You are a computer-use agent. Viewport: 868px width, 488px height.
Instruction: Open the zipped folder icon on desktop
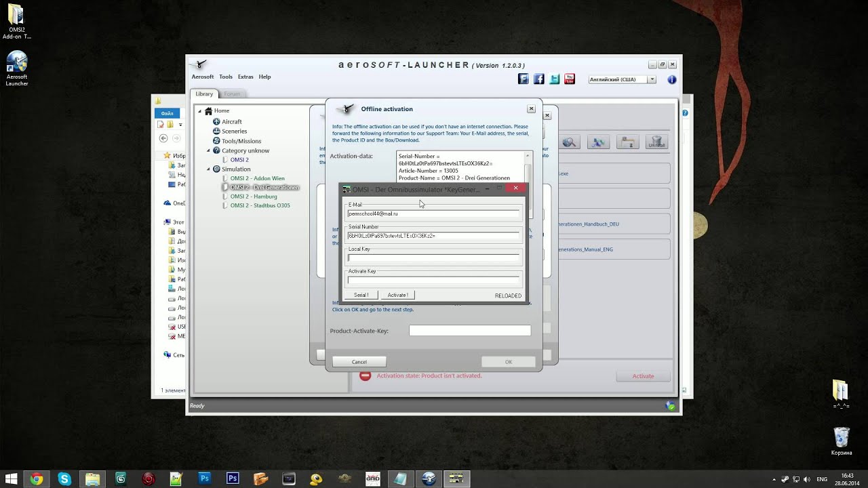[x=841, y=394]
